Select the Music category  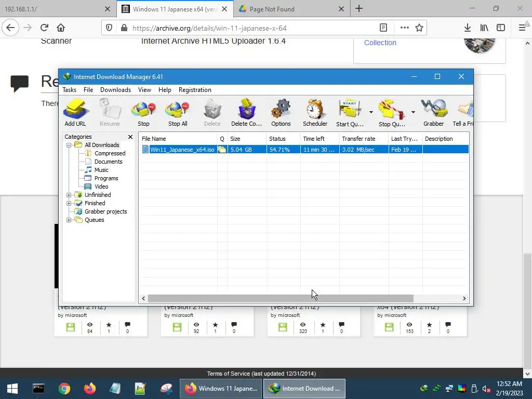click(101, 170)
